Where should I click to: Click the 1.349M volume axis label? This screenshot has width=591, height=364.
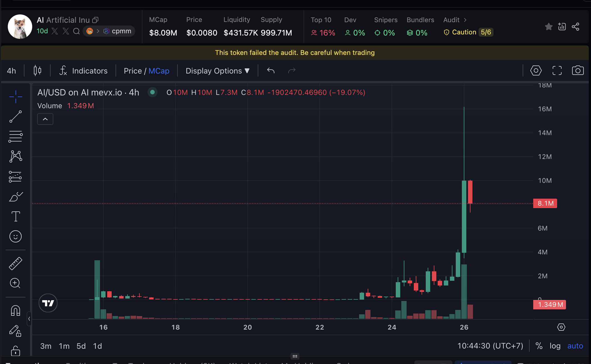550,305
